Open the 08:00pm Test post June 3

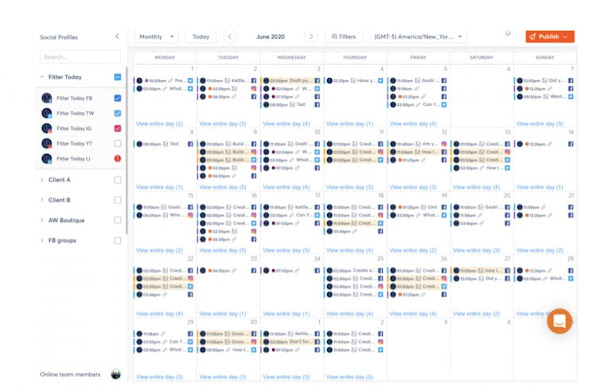click(x=290, y=104)
